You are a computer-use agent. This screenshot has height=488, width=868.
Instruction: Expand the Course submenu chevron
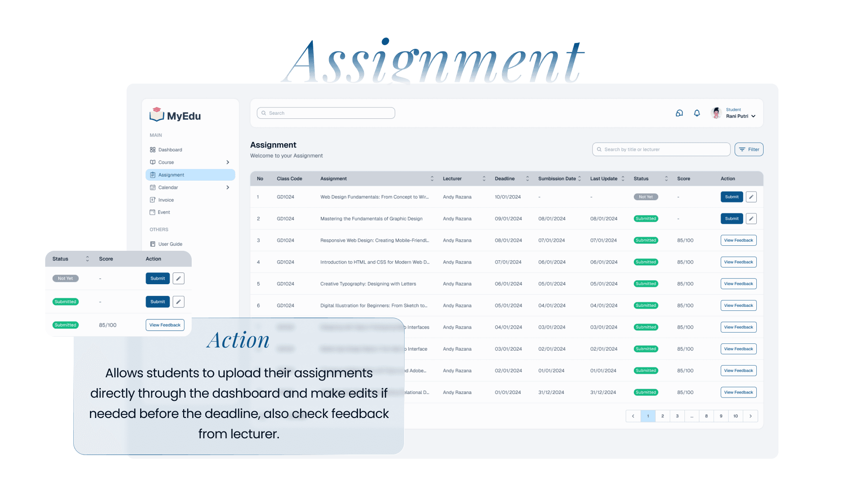pos(227,162)
